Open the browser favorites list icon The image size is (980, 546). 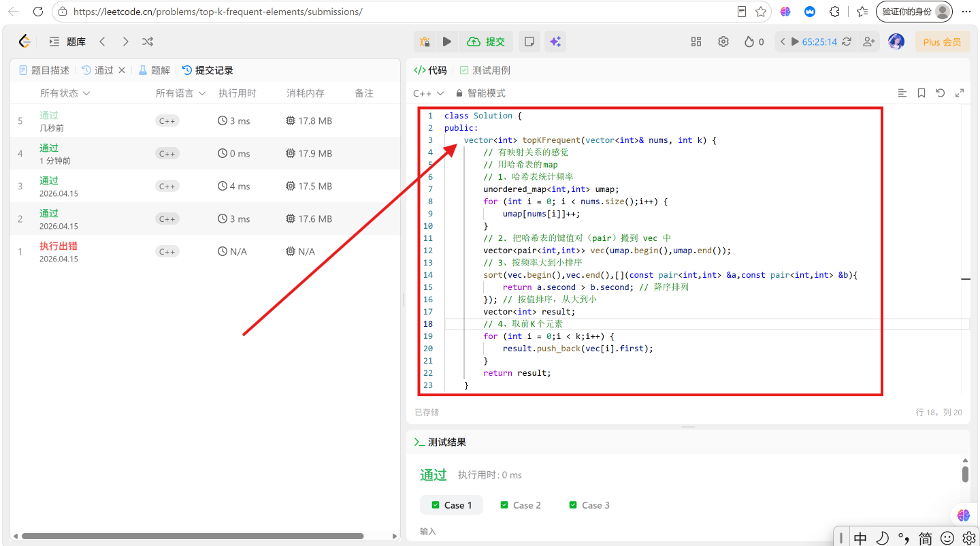click(862, 12)
